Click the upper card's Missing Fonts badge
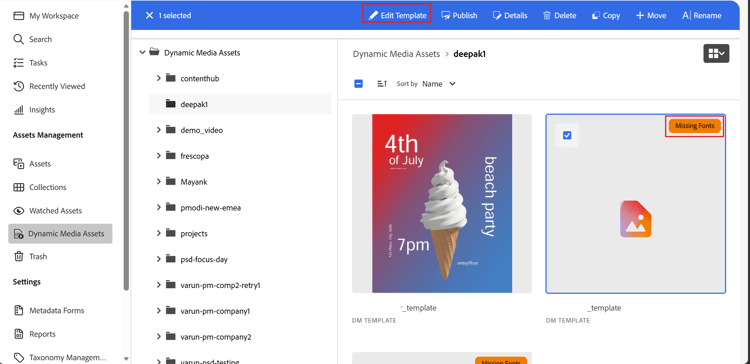 [695, 126]
